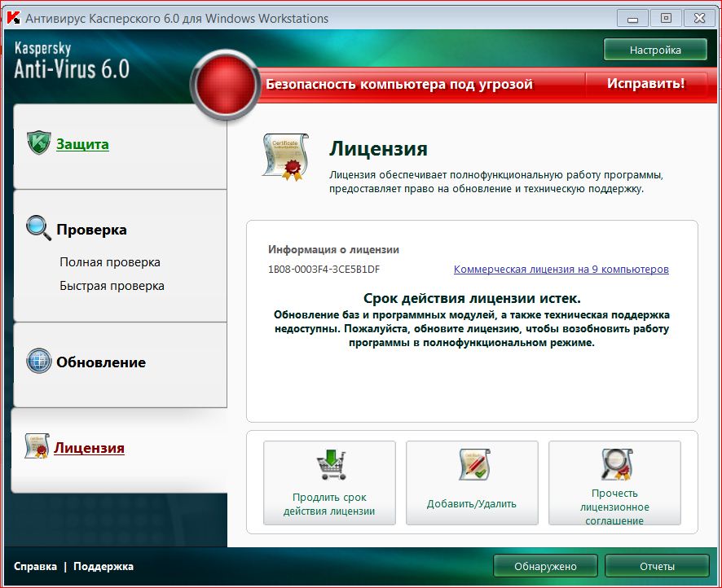Click the Kaspersky K logo in title bar
Image resolution: width=722 pixels, height=588 pixels.
(14, 18)
